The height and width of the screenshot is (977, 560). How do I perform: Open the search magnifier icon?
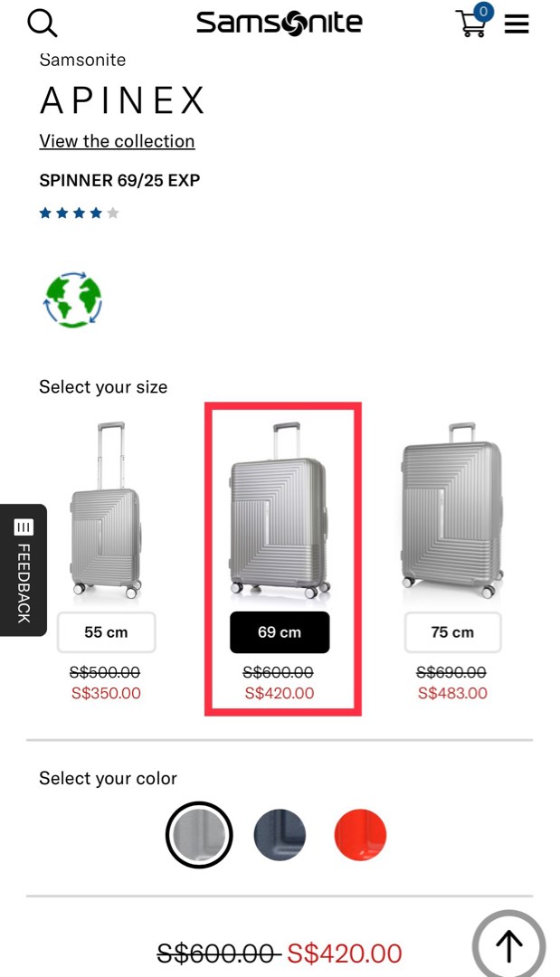(43, 24)
